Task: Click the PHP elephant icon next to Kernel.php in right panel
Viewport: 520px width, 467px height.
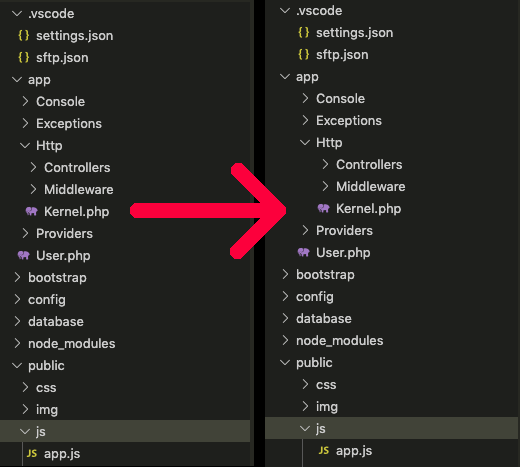Action: pyautogui.click(x=324, y=208)
